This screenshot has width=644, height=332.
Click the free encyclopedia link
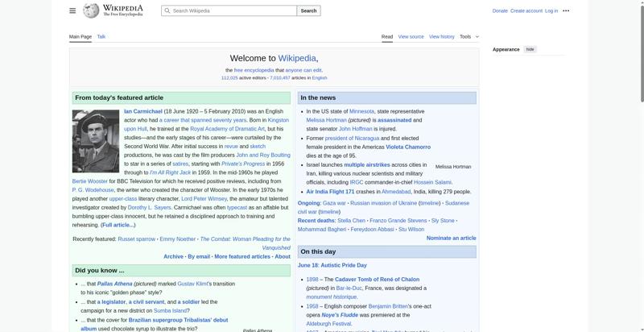[254, 70]
